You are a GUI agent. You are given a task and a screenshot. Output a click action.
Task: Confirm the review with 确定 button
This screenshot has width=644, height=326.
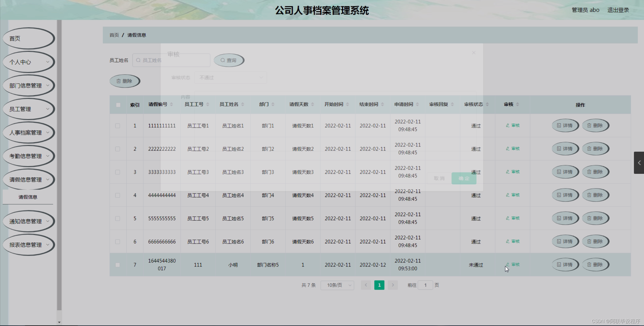tap(464, 178)
